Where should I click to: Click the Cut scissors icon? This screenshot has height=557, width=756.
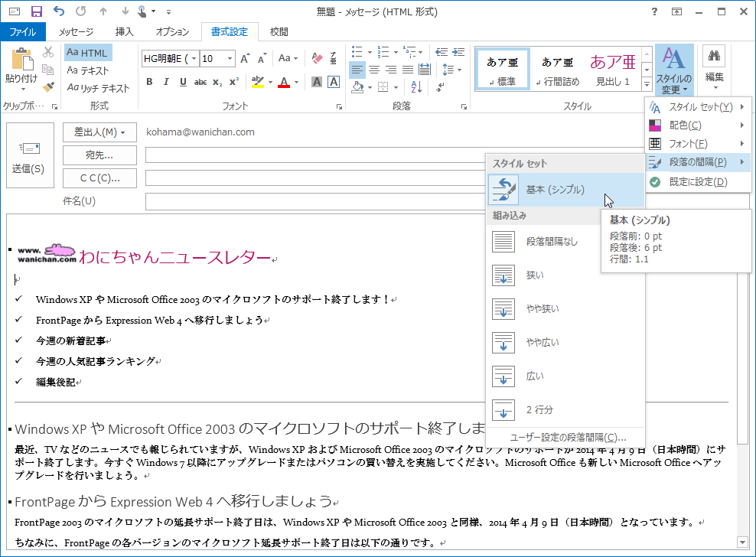coord(48,51)
